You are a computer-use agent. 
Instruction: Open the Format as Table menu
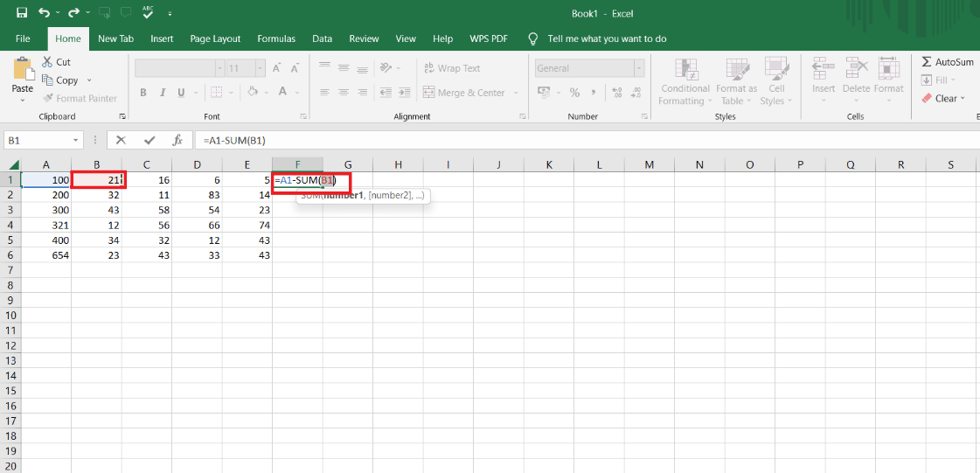tap(736, 81)
